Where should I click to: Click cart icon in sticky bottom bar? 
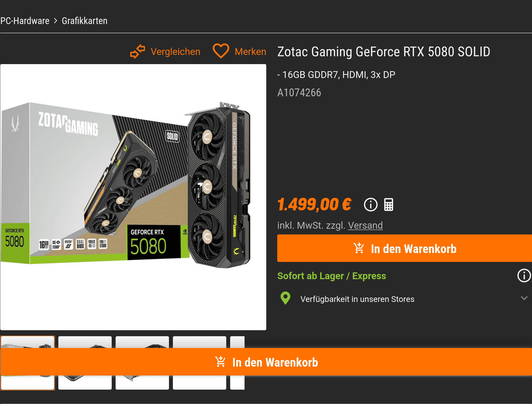(220, 362)
